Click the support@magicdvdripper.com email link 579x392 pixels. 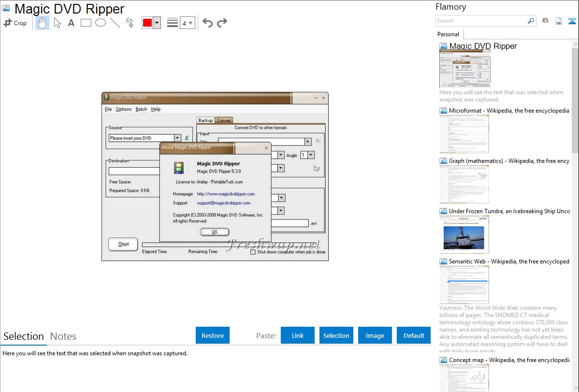pos(223,203)
